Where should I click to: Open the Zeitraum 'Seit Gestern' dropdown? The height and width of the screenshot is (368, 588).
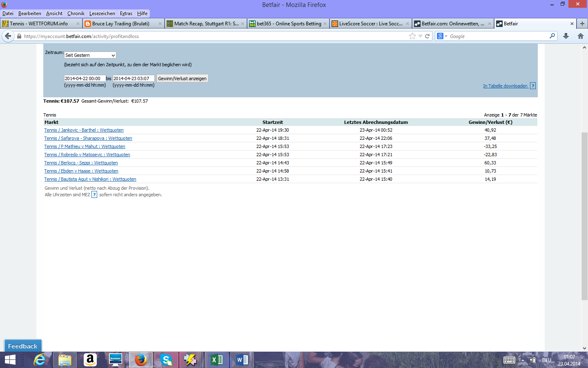click(x=90, y=55)
